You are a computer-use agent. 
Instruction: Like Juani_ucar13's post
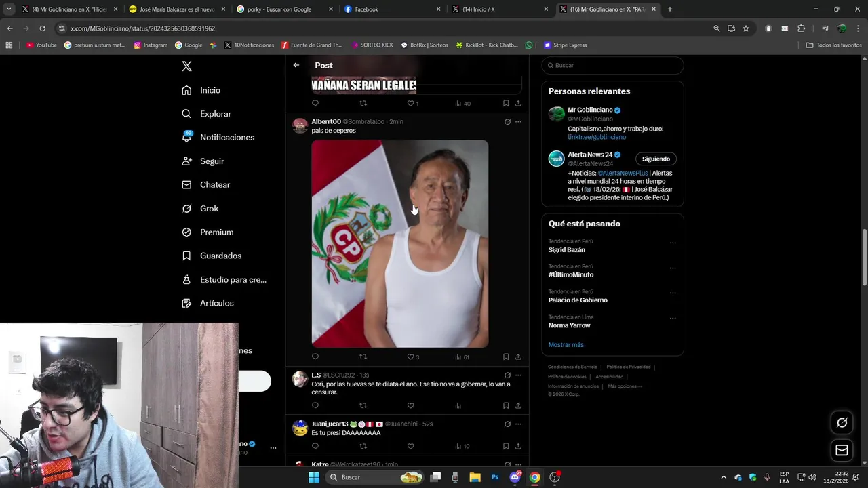(x=410, y=446)
